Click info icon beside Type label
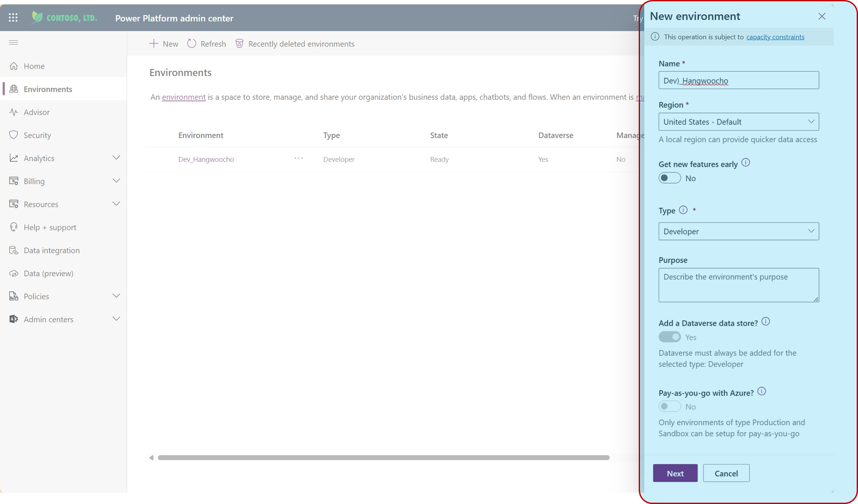Screen dimensions: 858x504 [683, 210]
